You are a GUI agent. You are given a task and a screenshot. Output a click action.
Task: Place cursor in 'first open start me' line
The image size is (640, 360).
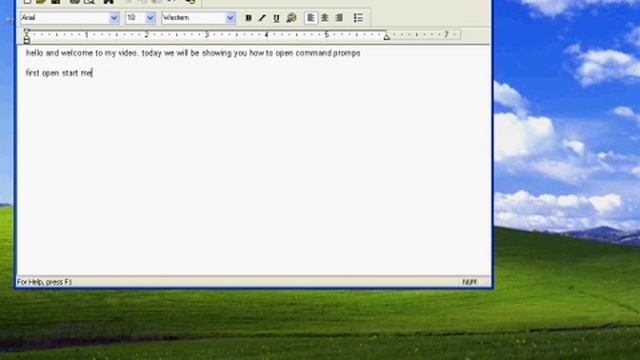(59, 73)
